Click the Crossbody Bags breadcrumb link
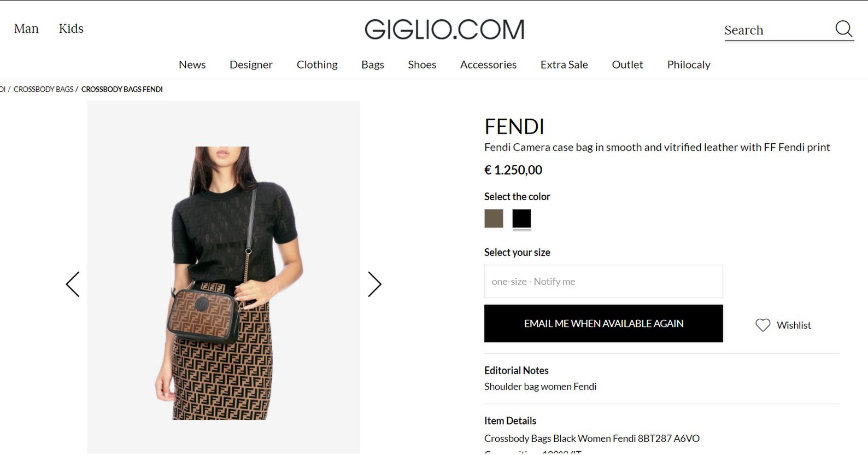868x455 pixels. (43, 89)
